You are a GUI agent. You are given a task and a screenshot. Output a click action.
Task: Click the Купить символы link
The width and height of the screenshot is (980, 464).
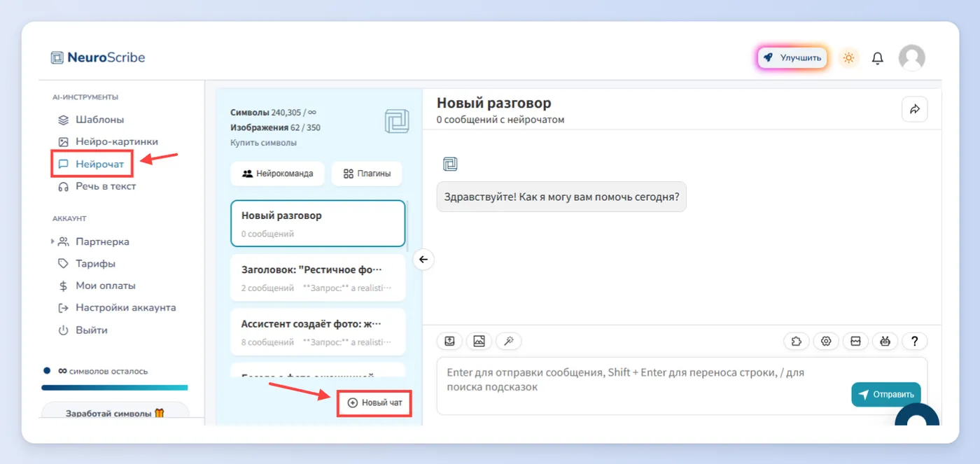(263, 143)
